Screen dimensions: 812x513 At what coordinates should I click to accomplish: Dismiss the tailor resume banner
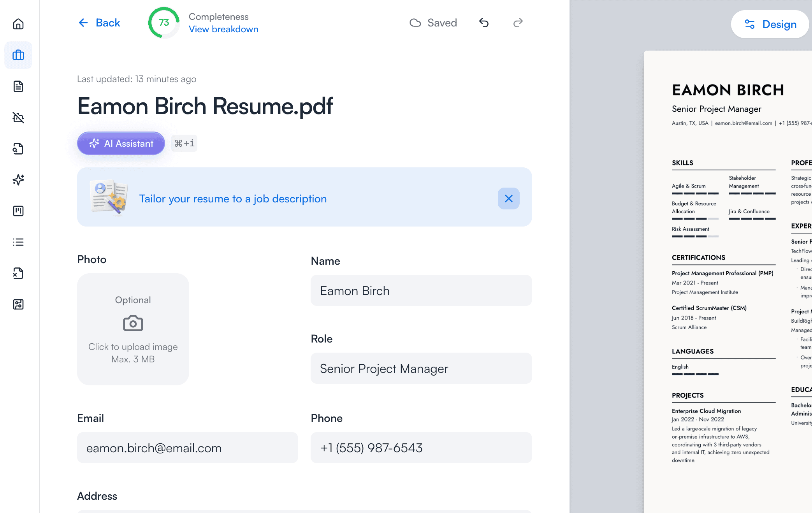508,199
